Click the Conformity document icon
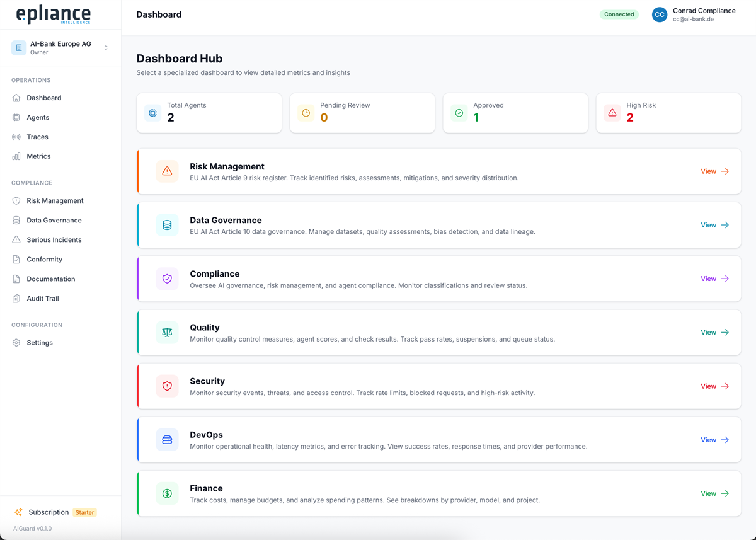Viewport: 756px width, 540px height. (16, 259)
